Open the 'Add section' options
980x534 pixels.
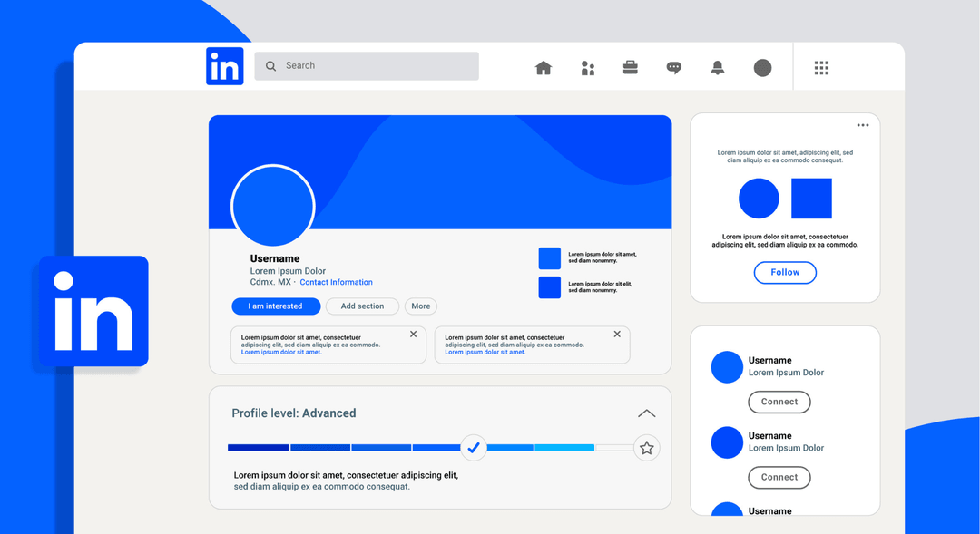tap(362, 306)
